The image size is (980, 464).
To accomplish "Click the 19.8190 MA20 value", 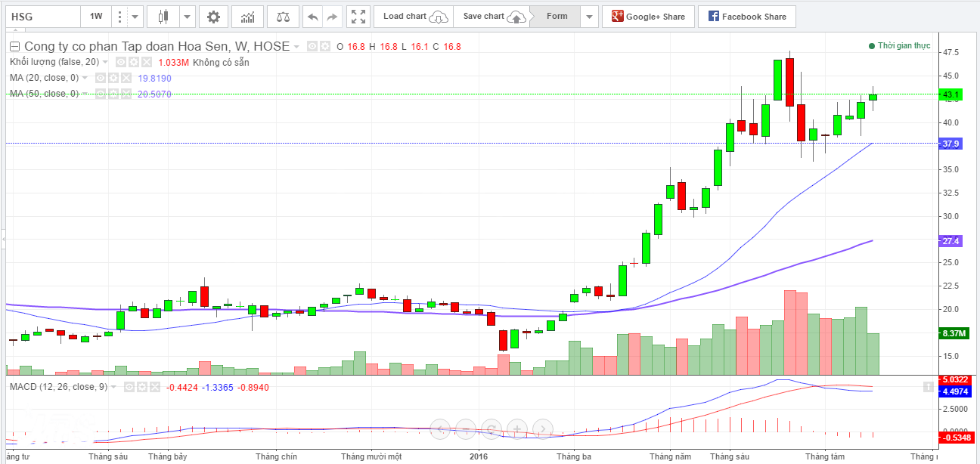I will [154, 79].
